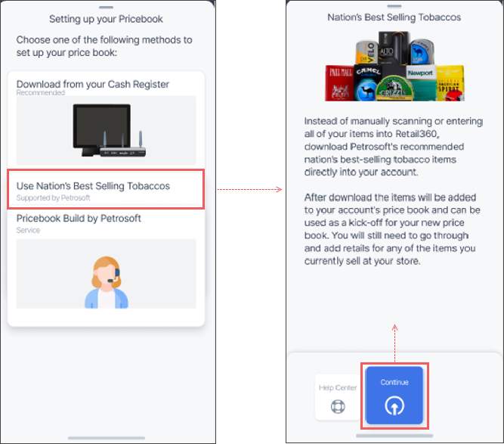
Task: Select Use Nation's Best Selling Tobaccos option
Action: pos(106,190)
